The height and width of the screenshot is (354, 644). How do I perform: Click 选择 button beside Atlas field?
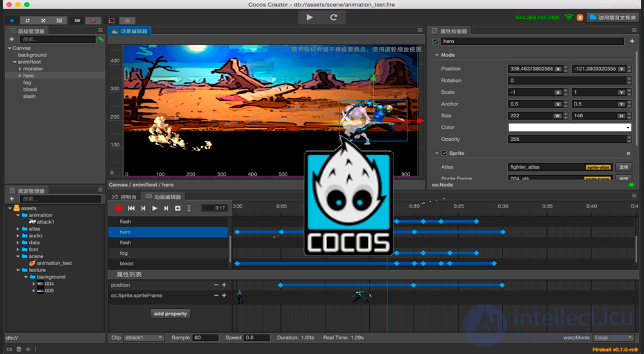click(x=623, y=167)
